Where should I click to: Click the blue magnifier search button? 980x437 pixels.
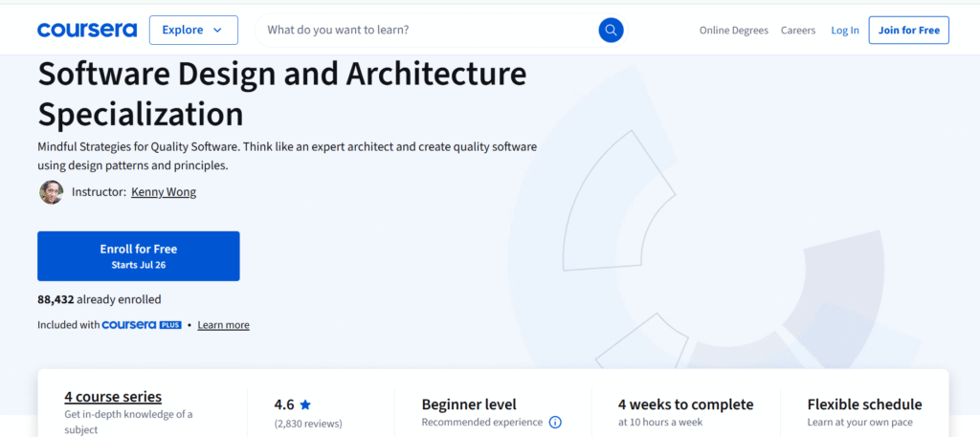point(611,30)
